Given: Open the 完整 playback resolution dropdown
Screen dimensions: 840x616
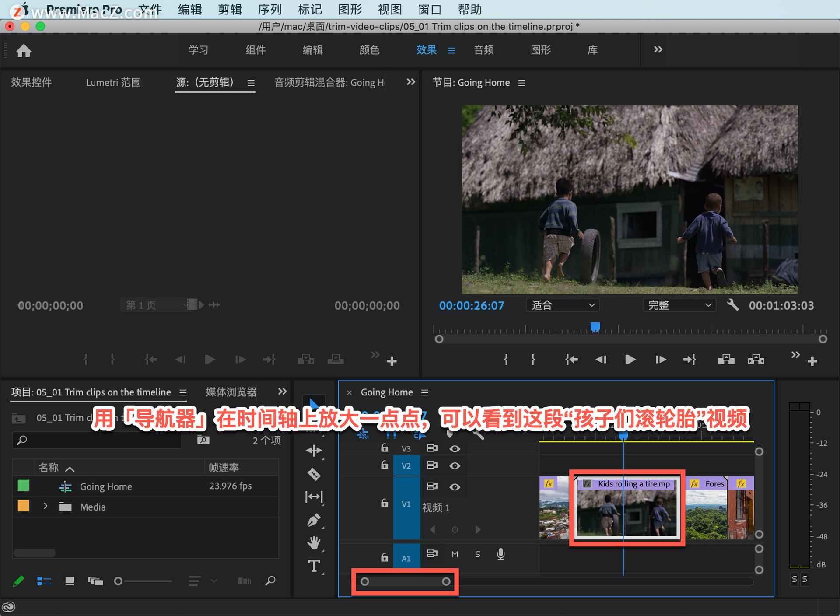Looking at the screenshot, I should point(679,305).
